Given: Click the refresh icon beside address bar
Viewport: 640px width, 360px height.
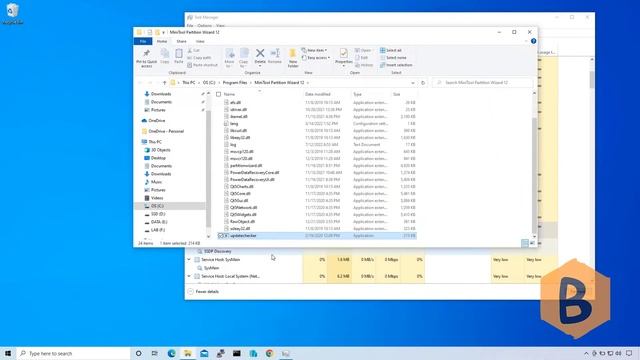Looking at the screenshot, I should 423,83.
